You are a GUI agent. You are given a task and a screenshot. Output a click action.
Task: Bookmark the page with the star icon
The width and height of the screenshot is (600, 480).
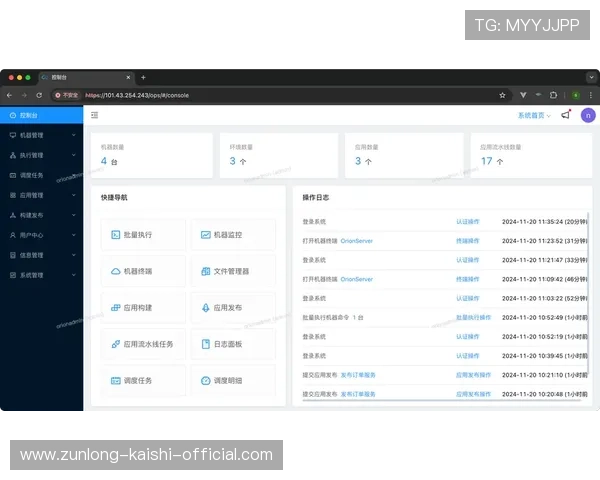pos(502,95)
